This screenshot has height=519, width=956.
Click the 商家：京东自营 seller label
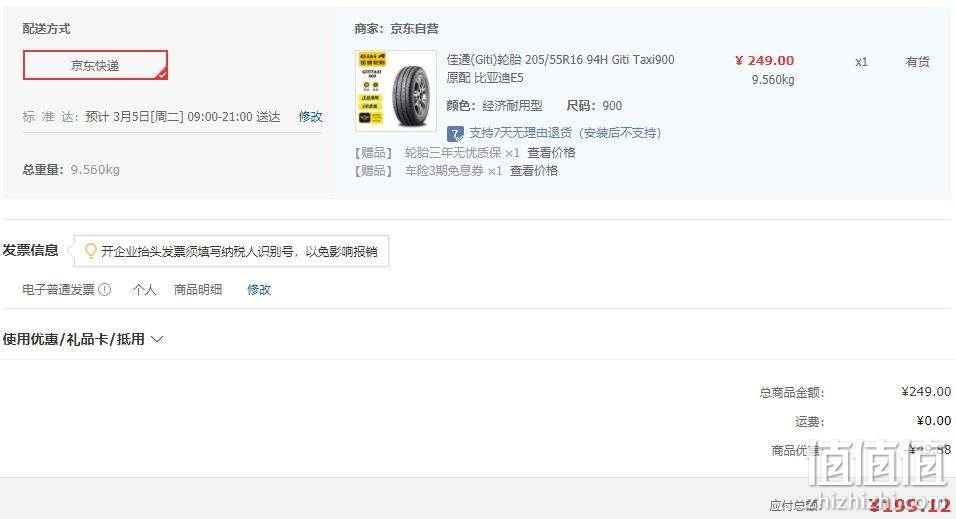396,29
